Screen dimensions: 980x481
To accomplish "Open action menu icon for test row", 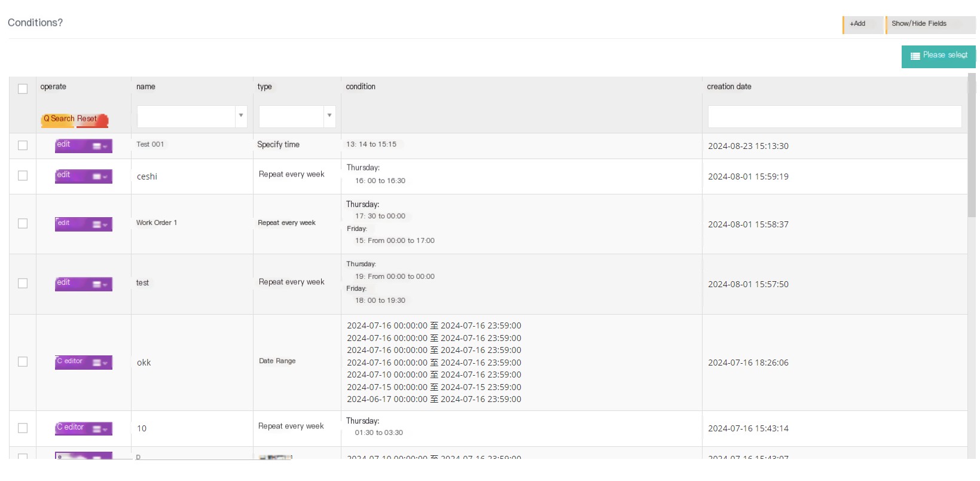I will pyautogui.click(x=99, y=284).
